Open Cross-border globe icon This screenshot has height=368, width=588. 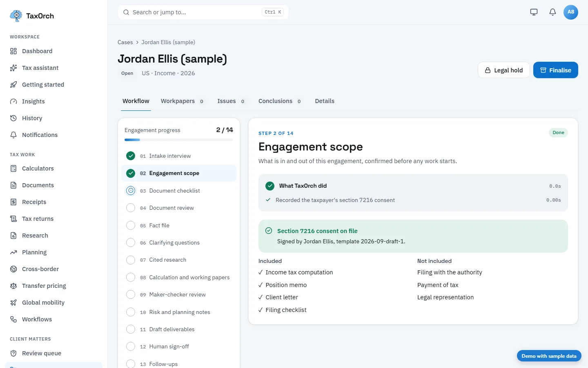[13, 269]
